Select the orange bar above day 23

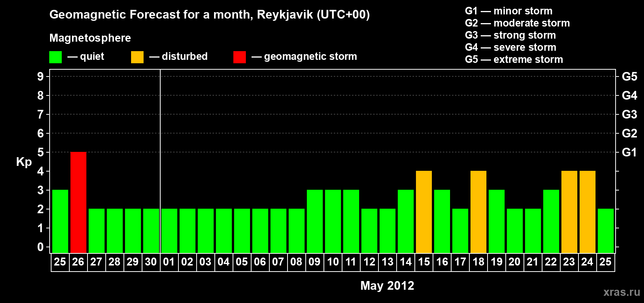click(569, 212)
